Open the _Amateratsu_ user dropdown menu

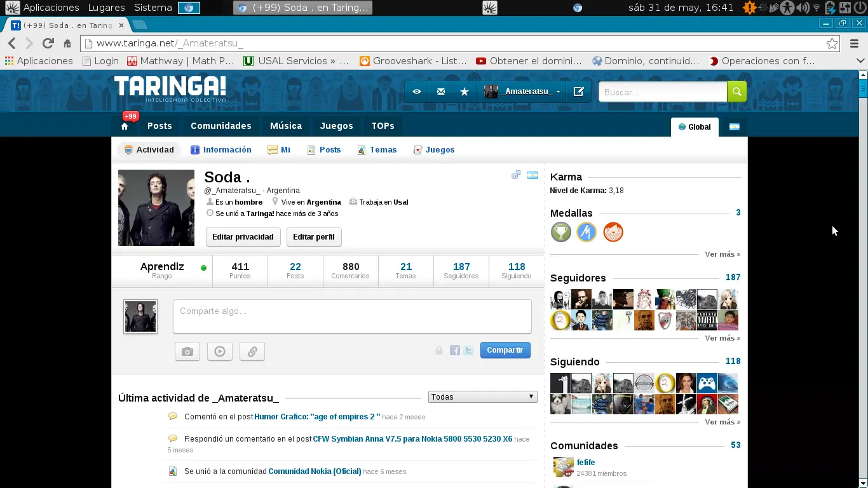(523, 91)
